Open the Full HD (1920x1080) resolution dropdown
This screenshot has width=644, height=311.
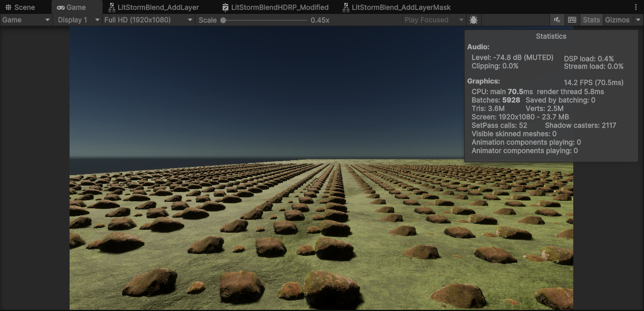tap(148, 20)
